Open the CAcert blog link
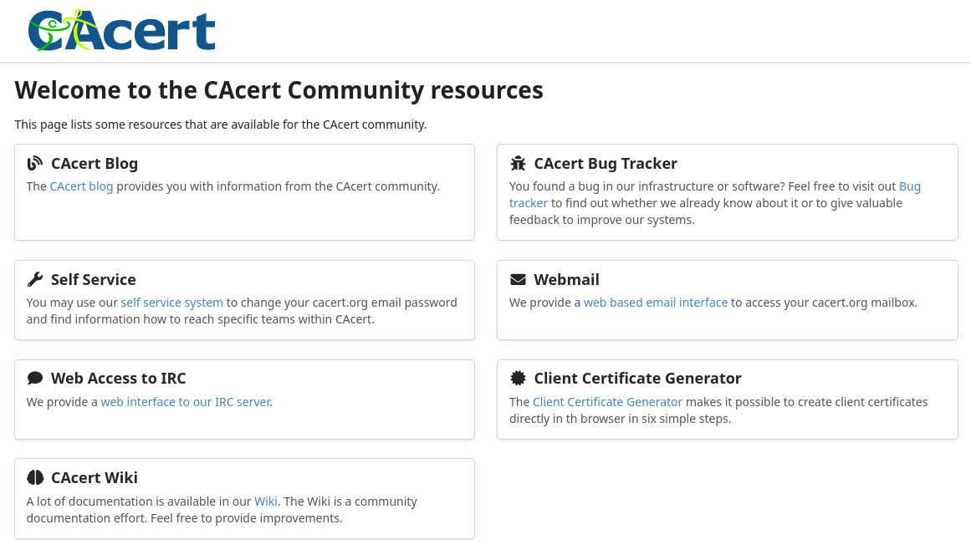 pos(81,186)
